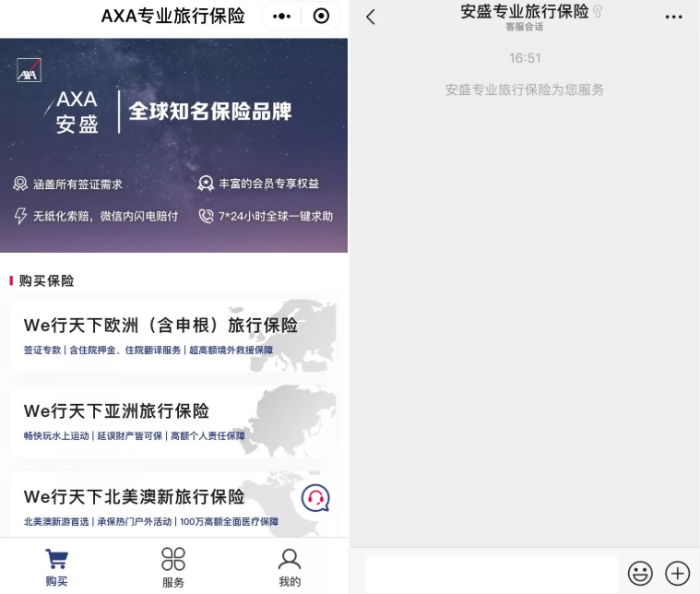The height and width of the screenshot is (594, 700).
Task: Click the chat message input field
Action: click(492, 574)
